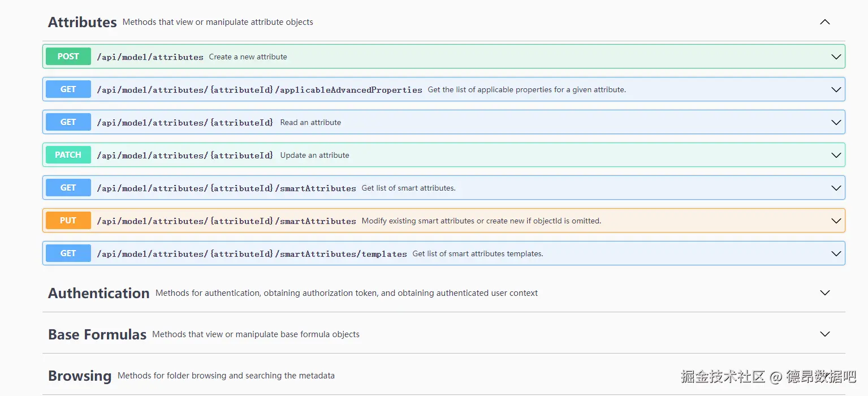Click the Attributes section title

click(83, 22)
